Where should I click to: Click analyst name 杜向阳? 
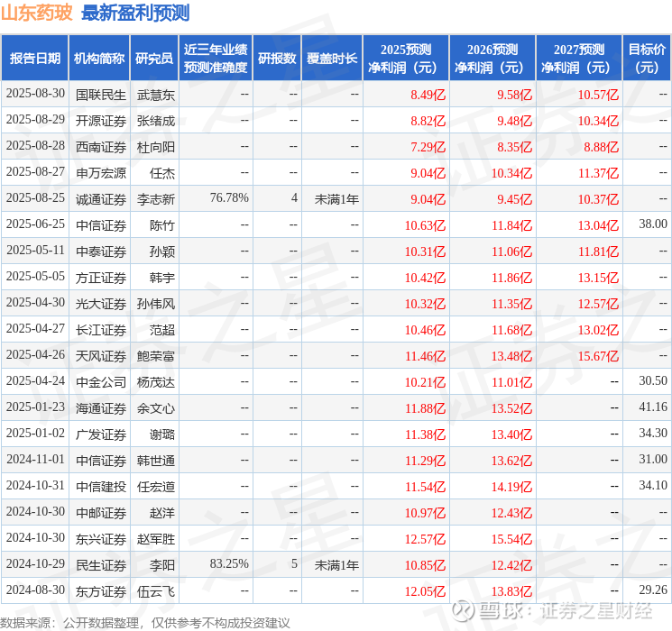click(156, 147)
